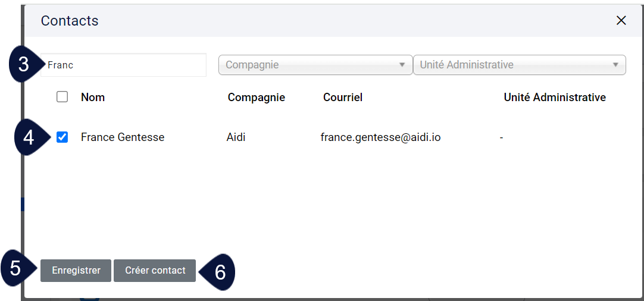Open the Unité Administrative filter dropdown
The image size is (644, 301).
pyautogui.click(x=520, y=65)
